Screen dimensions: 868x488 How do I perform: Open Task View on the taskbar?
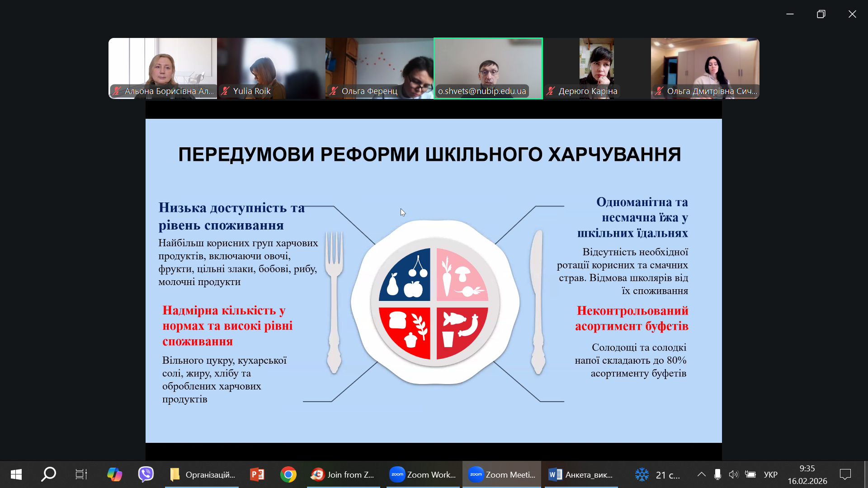pyautogui.click(x=81, y=474)
